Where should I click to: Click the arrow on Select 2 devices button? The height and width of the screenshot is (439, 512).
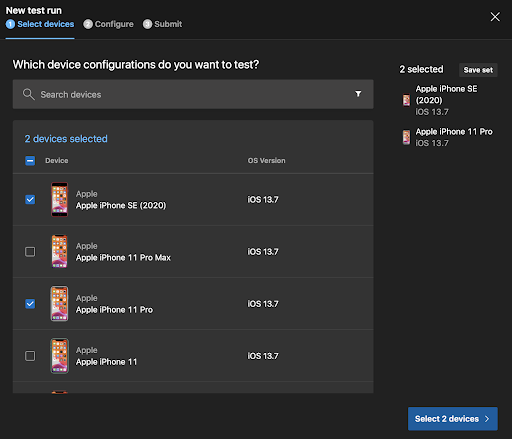coord(487,419)
